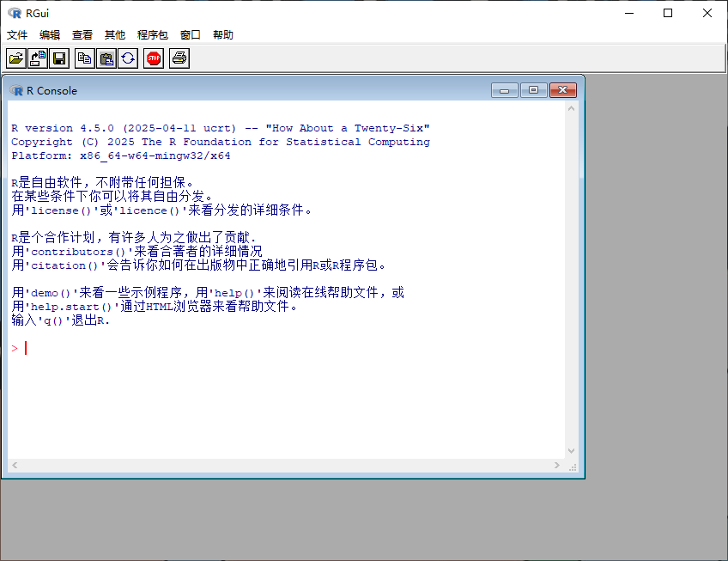Open the 编辑 menu
The height and width of the screenshot is (561, 728).
point(50,35)
